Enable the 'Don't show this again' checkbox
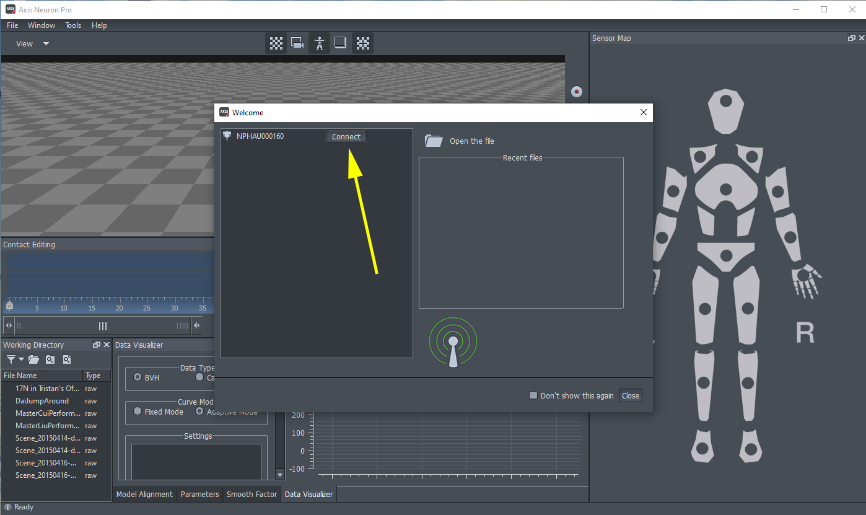This screenshot has height=515, width=866. point(534,396)
